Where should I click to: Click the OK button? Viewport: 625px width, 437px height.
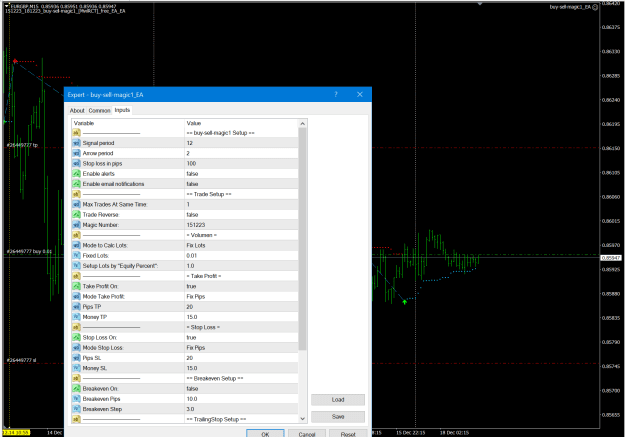pos(265,434)
